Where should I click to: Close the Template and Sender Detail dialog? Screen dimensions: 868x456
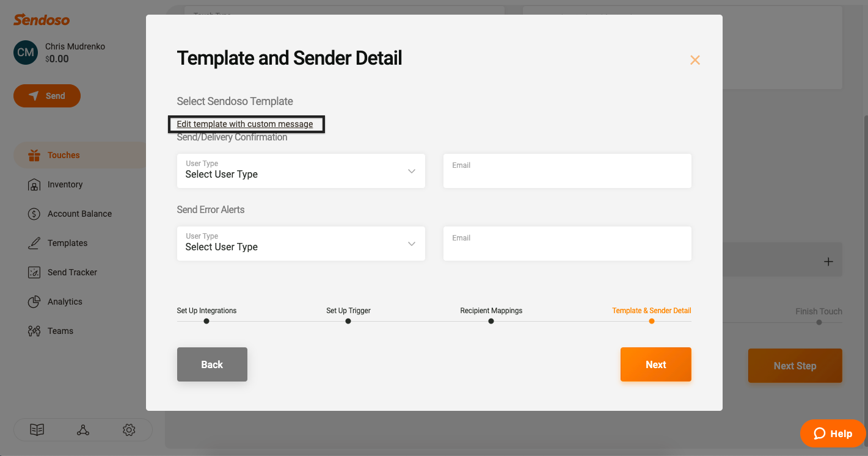click(x=695, y=60)
